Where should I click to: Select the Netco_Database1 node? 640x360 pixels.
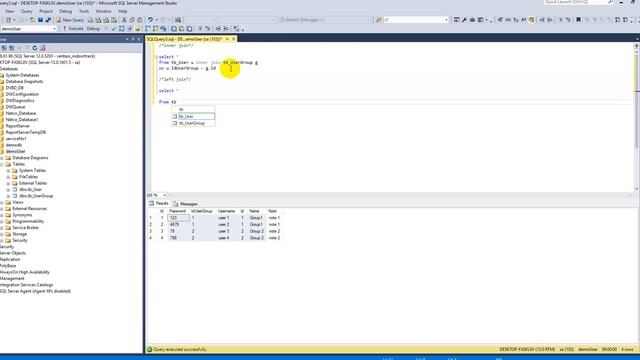22,120
